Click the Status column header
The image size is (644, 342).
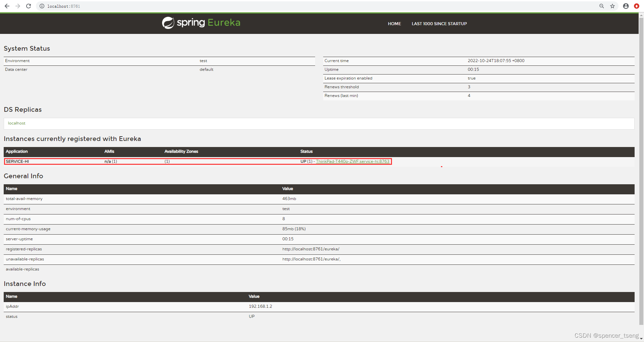coord(306,151)
